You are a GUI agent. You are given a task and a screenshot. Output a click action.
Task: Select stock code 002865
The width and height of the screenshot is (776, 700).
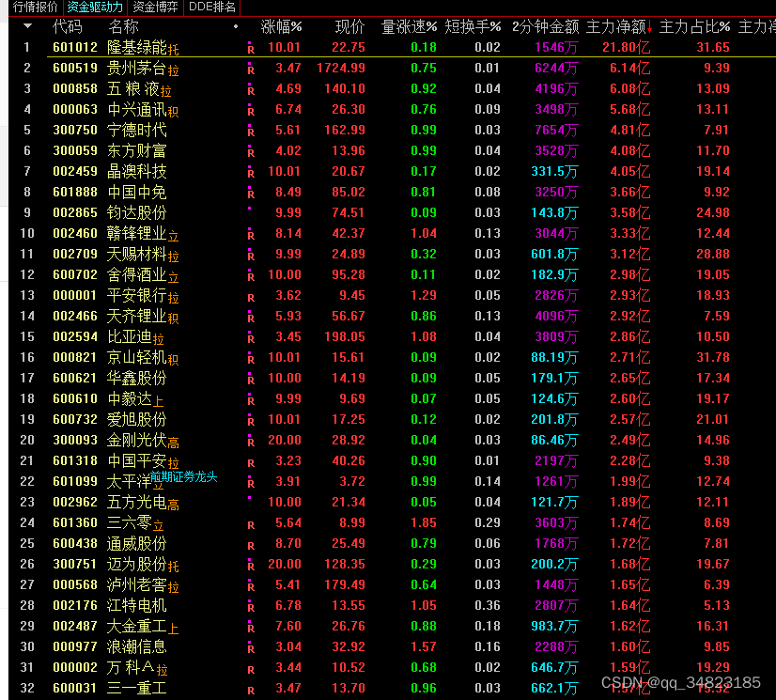(x=75, y=212)
